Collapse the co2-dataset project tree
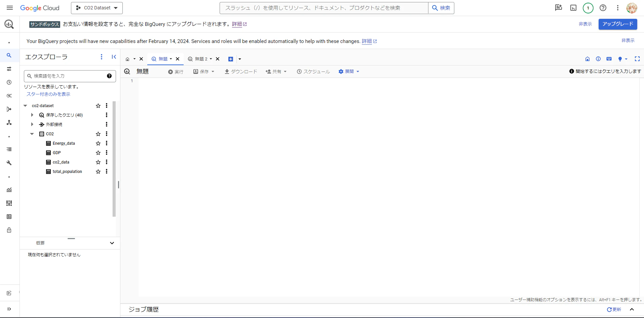This screenshot has height=318, width=644. [x=25, y=106]
